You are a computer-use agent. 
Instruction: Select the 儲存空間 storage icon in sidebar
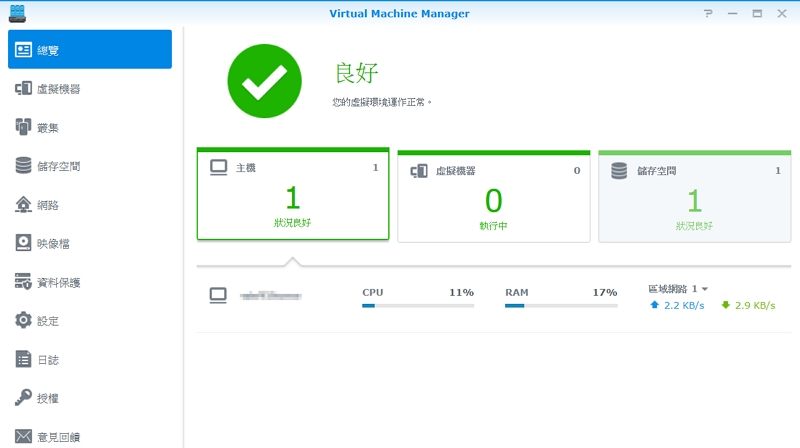pyautogui.click(x=23, y=166)
